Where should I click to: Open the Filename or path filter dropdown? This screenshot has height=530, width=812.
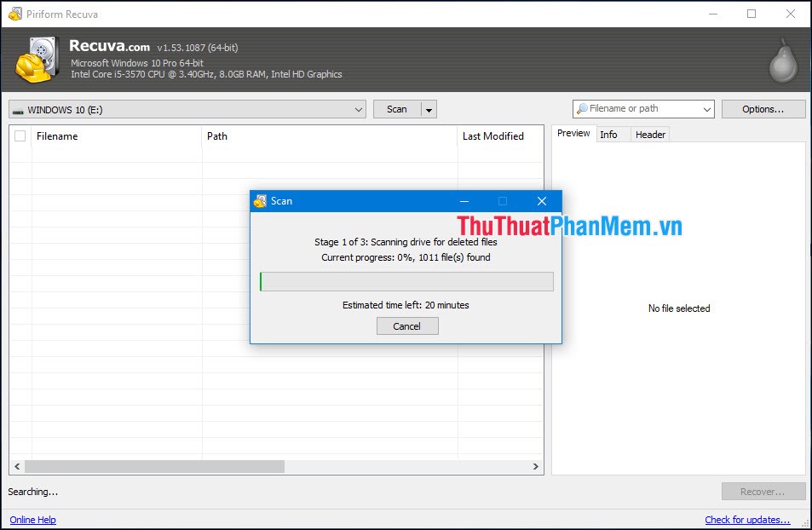[x=707, y=109]
